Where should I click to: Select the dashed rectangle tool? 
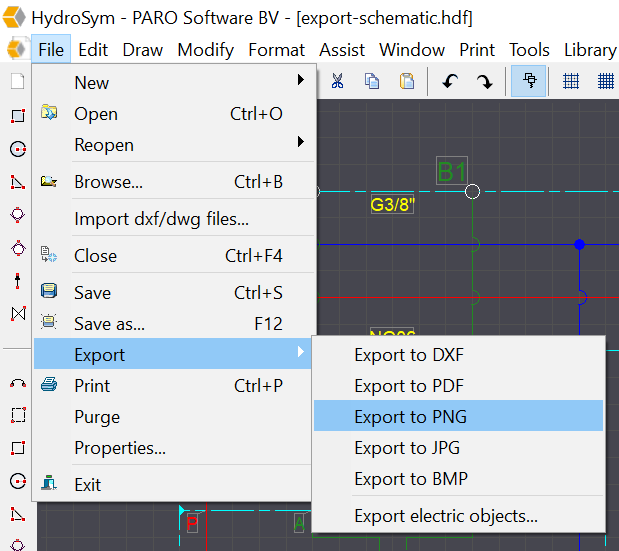pyautogui.click(x=18, y=415)
